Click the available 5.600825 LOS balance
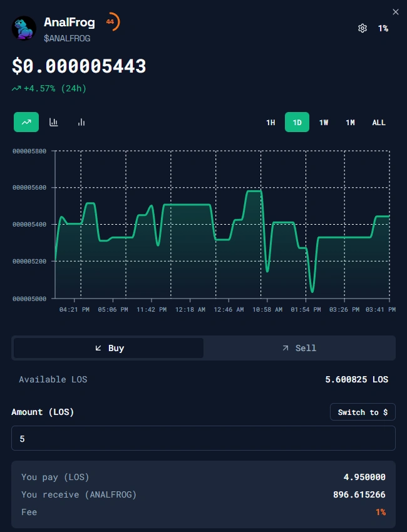 (x=357, y=379)
